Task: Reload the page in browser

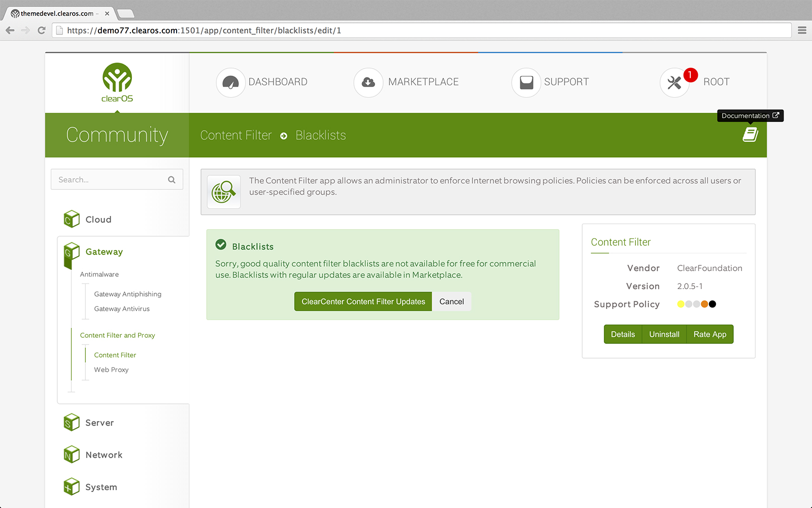Action: click(x=42, y=30)
